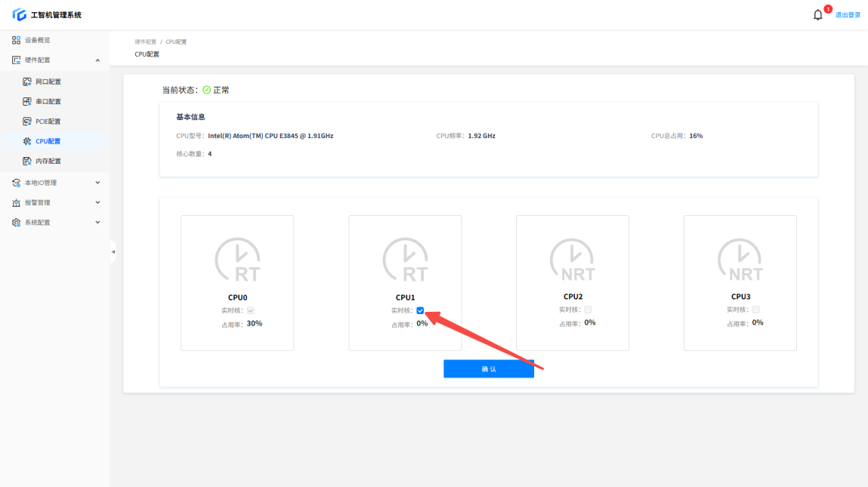The height and width of the screenshot is (487, 868).
Task: Click the 串口配置 icon
Action: pos(26,101)
